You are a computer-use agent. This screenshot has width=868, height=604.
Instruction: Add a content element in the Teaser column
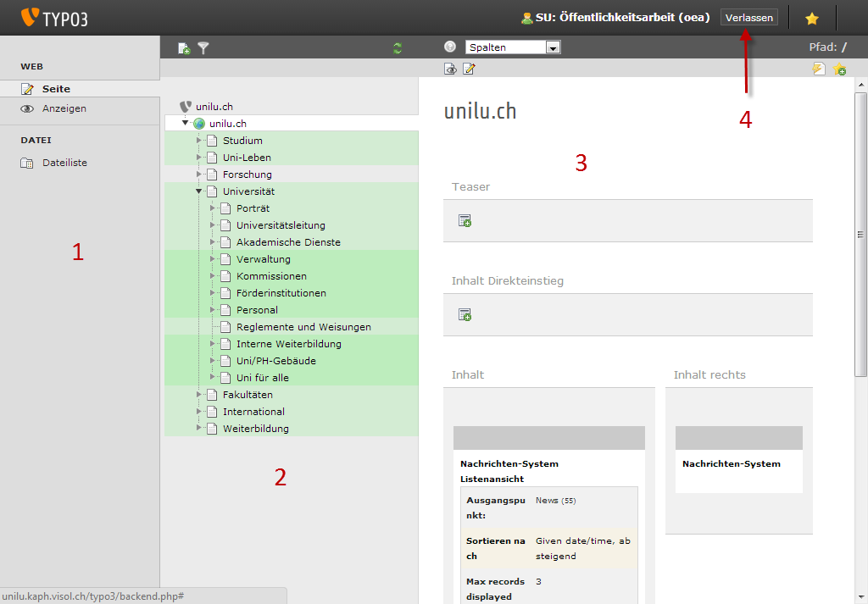tap(465, 221)
